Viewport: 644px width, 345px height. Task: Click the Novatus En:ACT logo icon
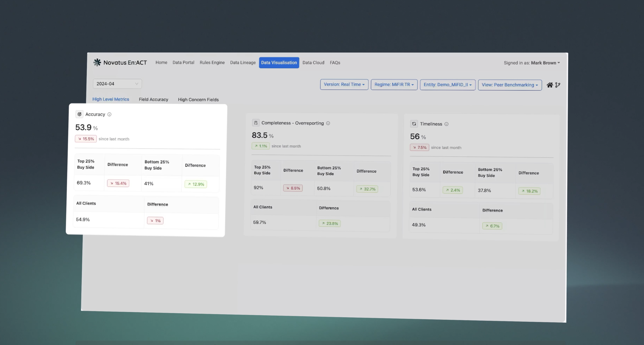97,62
